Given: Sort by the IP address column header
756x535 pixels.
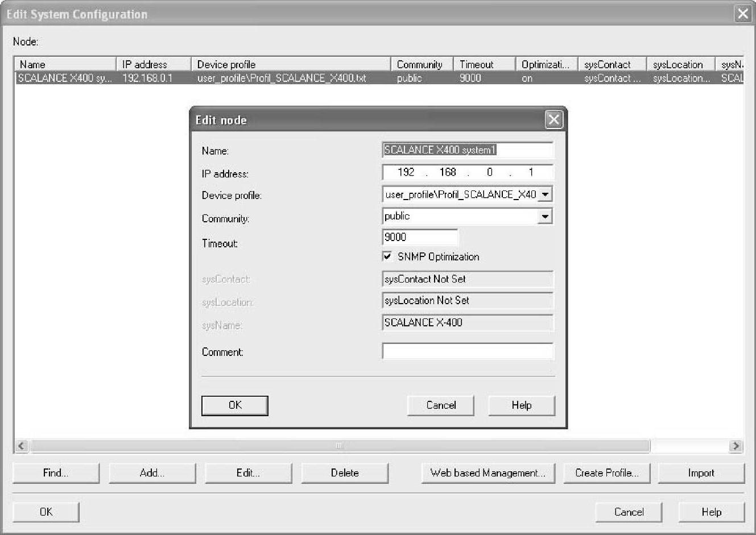Looking at the screenshot, I should click(x=154, y=64).
